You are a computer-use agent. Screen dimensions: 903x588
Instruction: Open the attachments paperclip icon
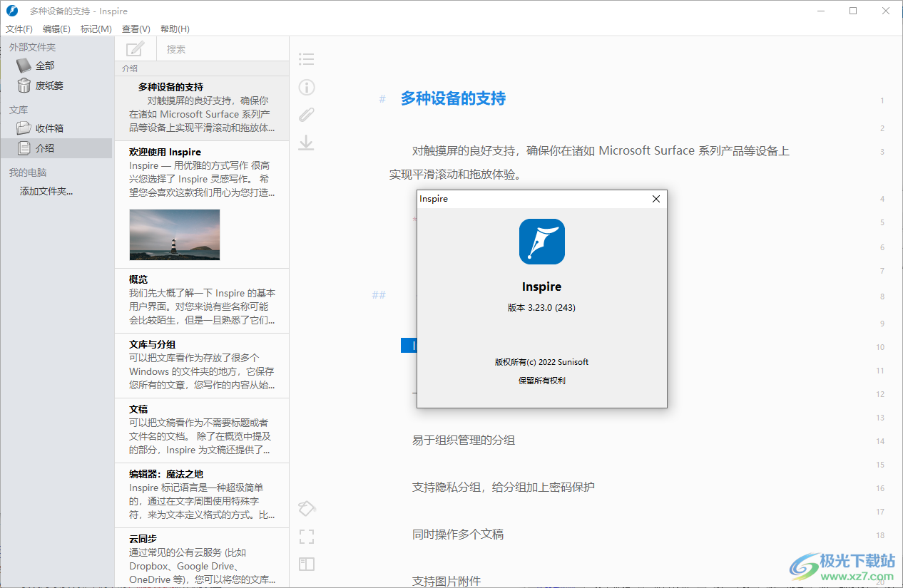coord(306,114)
